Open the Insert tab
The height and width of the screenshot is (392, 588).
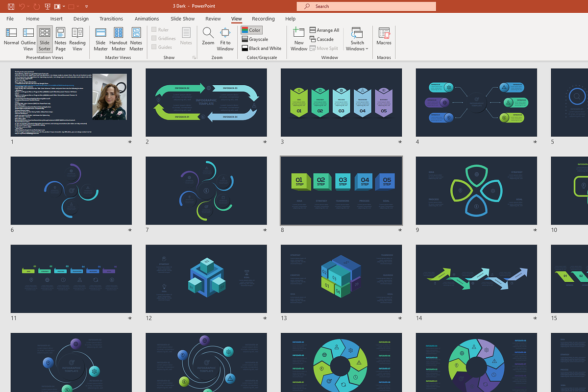(x=56, y=19)
